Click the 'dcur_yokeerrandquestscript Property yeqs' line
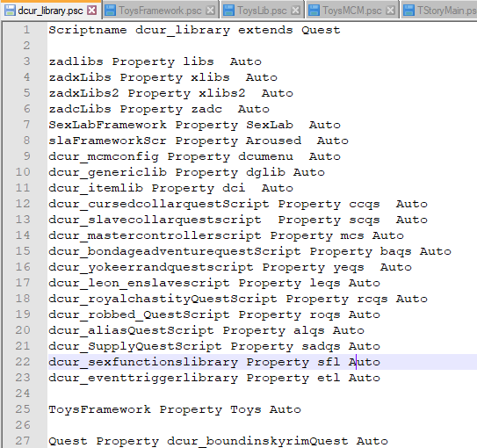Viewport: 477px width, 448px height. [230, 267]
